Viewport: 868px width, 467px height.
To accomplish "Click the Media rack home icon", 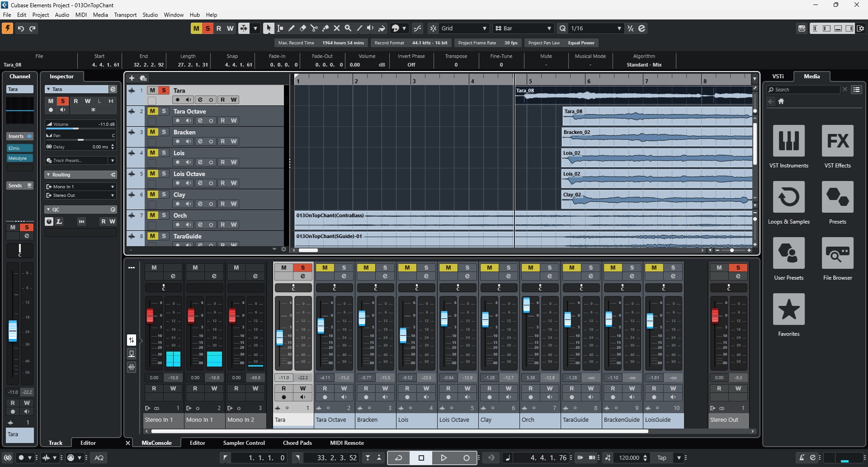I will tap(781, 101).
